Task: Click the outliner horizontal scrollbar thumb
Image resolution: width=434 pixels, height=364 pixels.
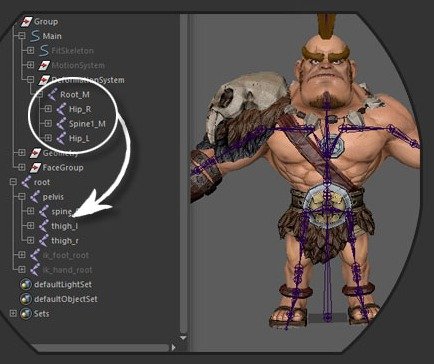Action: tap(99, 347)
